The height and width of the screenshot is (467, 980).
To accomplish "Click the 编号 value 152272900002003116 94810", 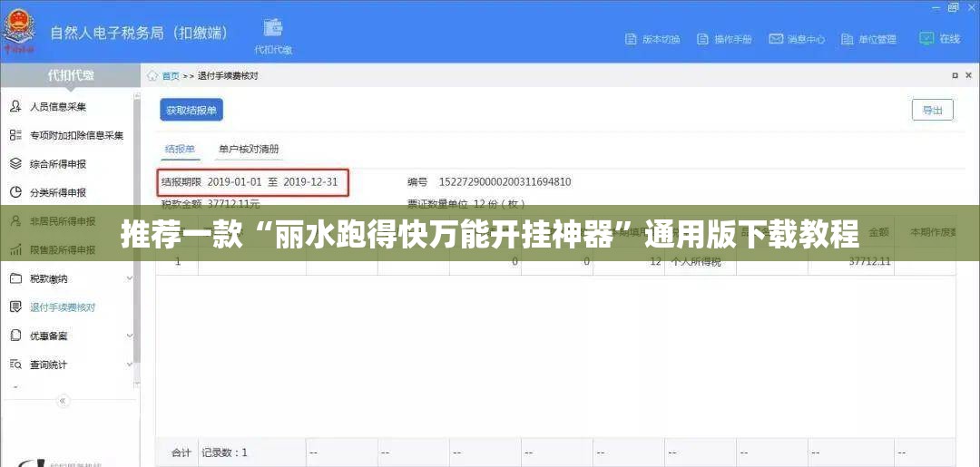I will pos(505,182).
